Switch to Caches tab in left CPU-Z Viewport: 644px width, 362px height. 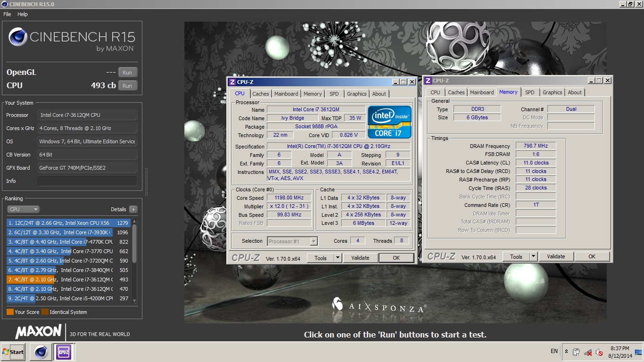[x=260, y=94]
